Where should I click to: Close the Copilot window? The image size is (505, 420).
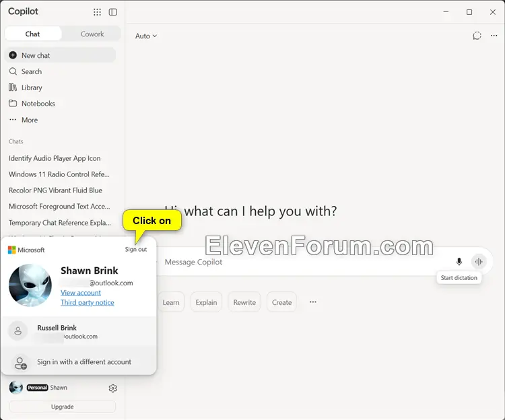click(x=493, y=12)
